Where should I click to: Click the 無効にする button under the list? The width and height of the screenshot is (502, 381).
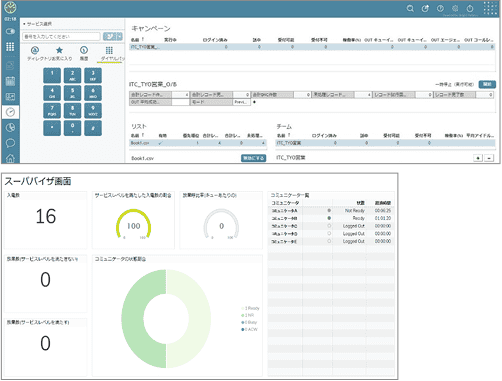tap(253, 158)
